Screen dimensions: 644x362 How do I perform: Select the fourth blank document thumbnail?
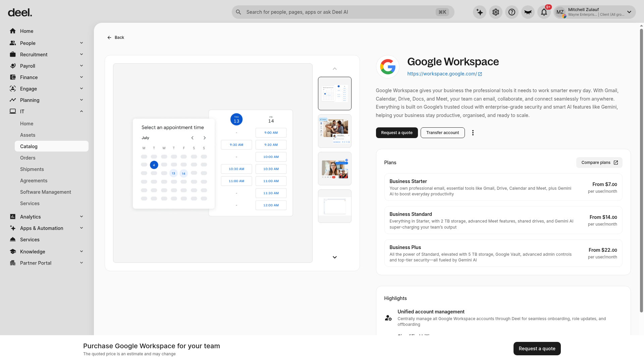[335, 206]
